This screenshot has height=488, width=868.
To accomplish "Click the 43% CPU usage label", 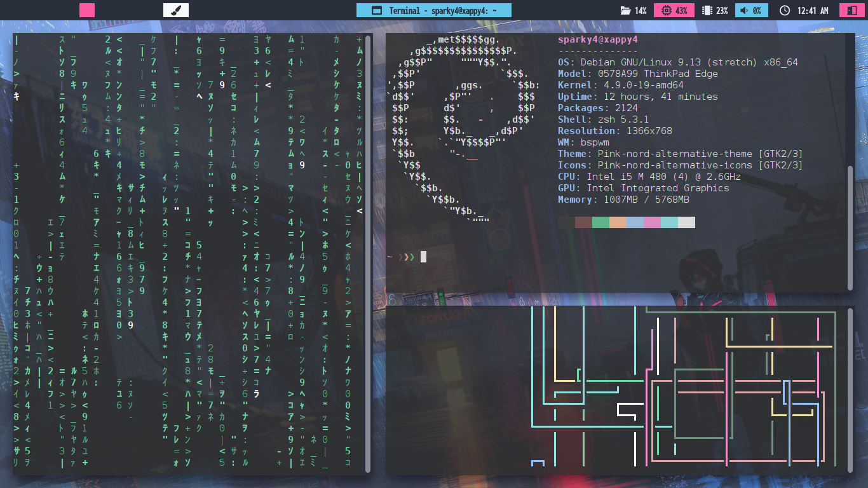I will tap(681, 10).
